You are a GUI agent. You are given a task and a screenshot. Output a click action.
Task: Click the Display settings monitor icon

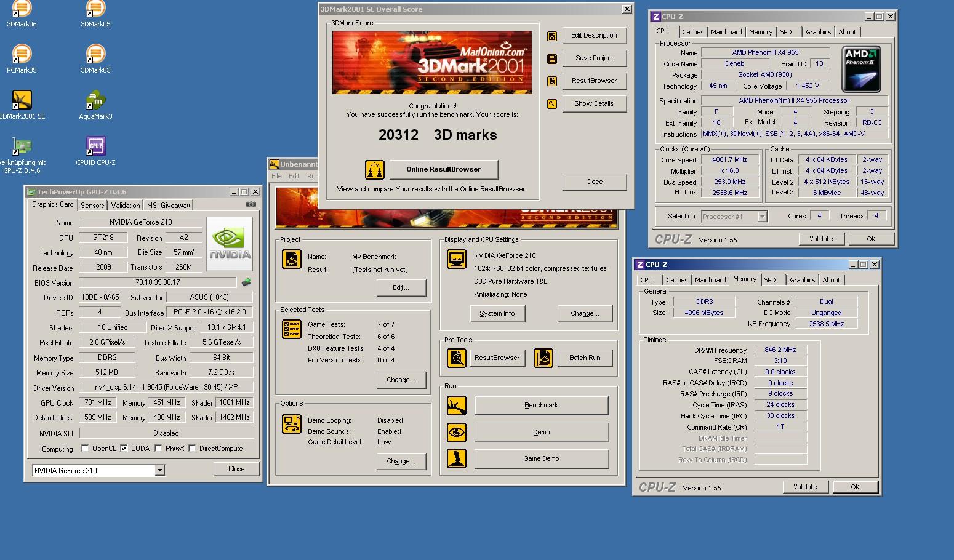pos(457,259)
